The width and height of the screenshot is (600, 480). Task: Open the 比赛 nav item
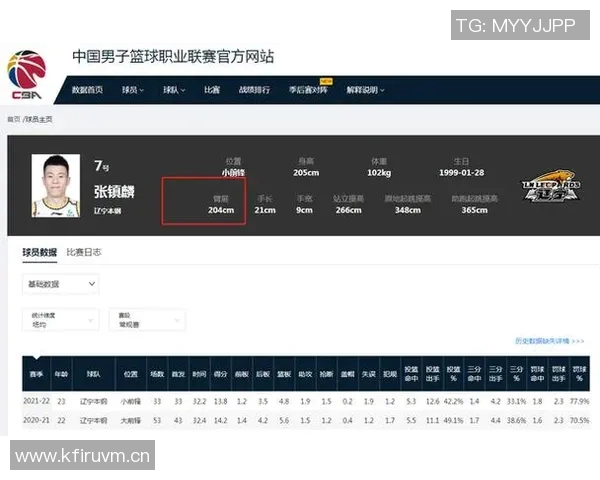pyautogui.click(x=212, y=90)
